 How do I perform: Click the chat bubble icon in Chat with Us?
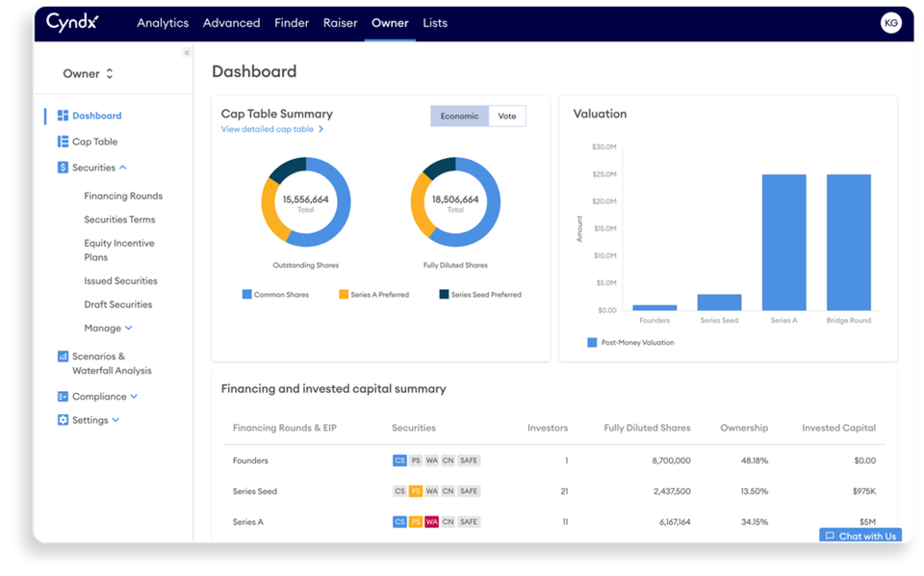[830, 536]
